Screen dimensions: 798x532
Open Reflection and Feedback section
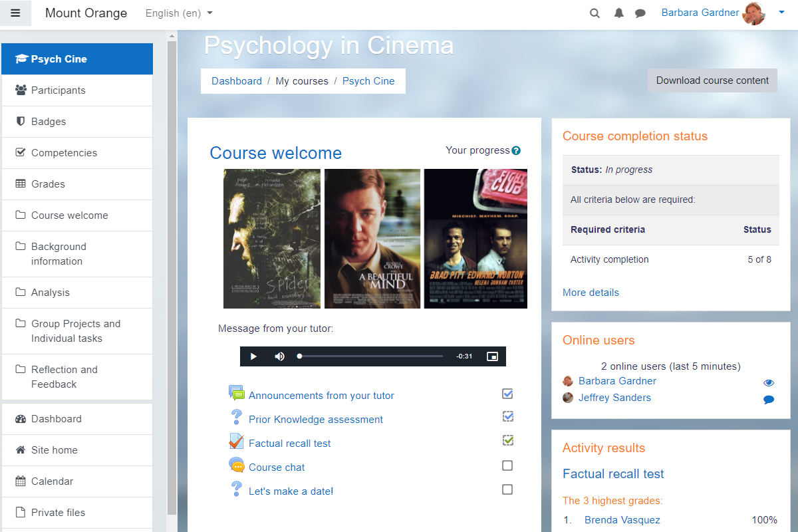77,377
